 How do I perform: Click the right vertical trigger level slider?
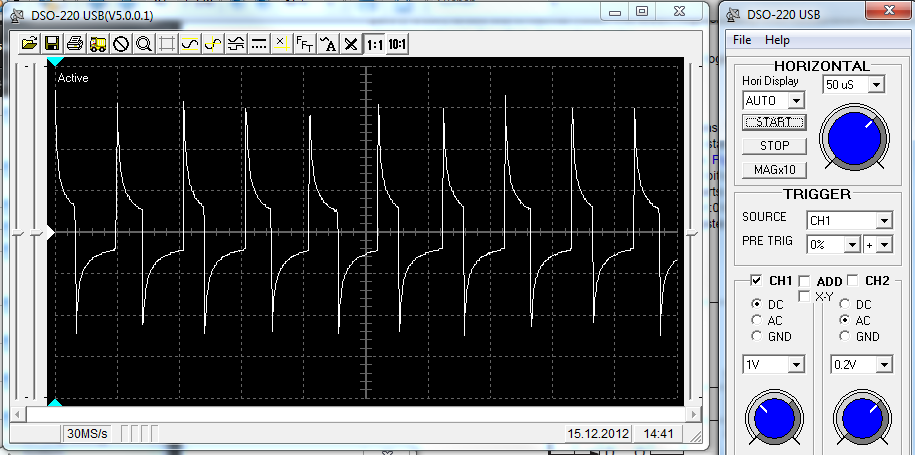tap(692, 233)
